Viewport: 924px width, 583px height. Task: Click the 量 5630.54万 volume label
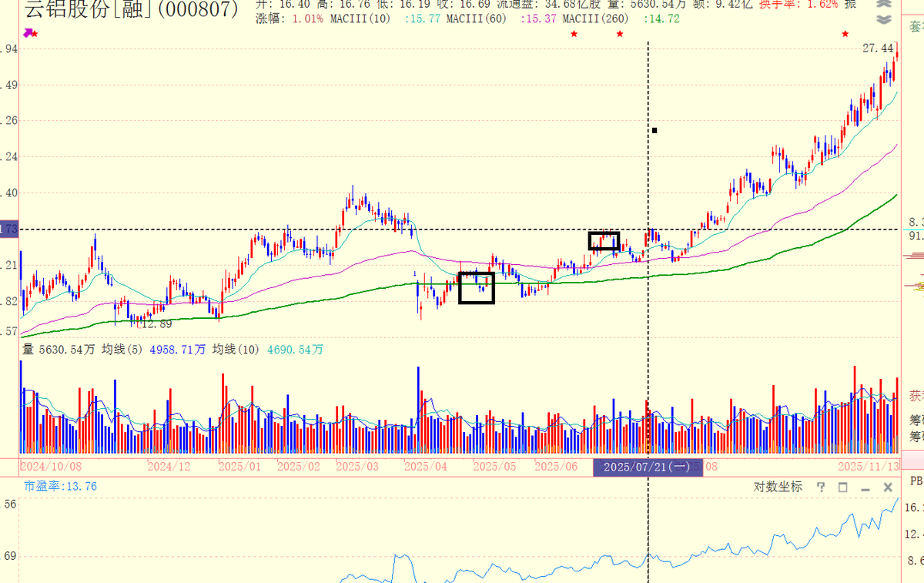click(59, 350)
